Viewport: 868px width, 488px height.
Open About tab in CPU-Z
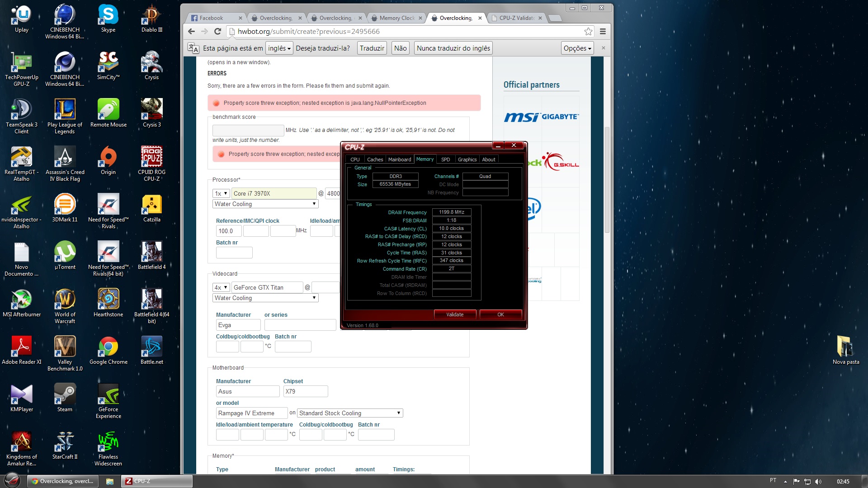pos(489,160)
